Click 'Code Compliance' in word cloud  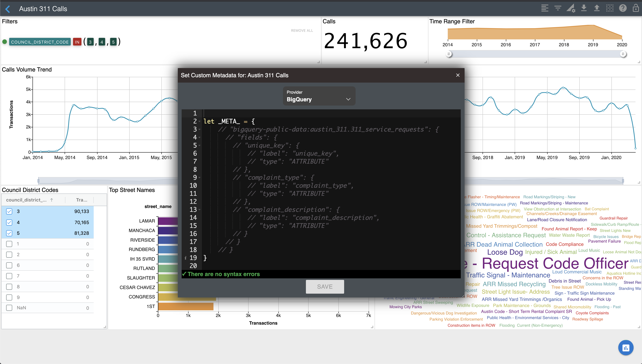pos(565,244)
